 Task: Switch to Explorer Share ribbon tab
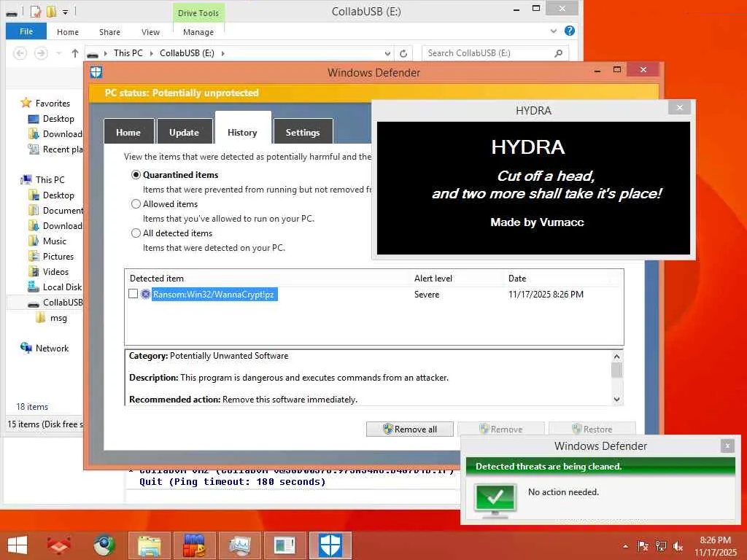click(109, 32)
